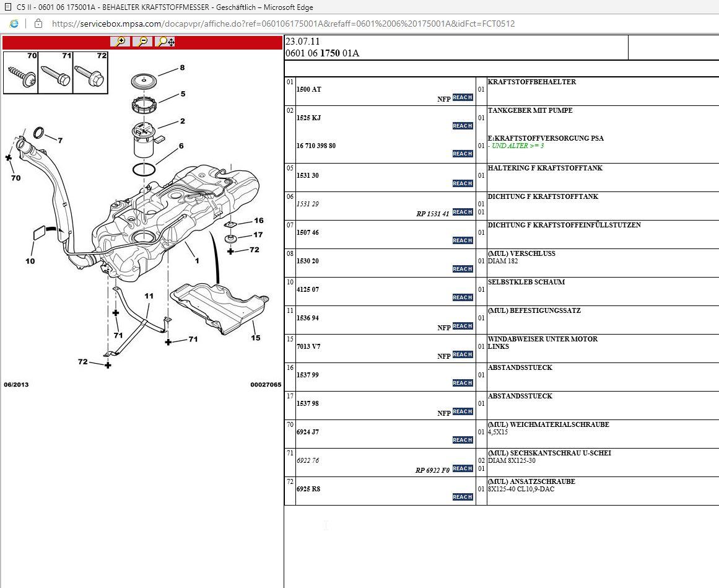Click REACH badge for 16 710 398 80
This screenshot has height=588, width=719.
(x=463, y=154)
